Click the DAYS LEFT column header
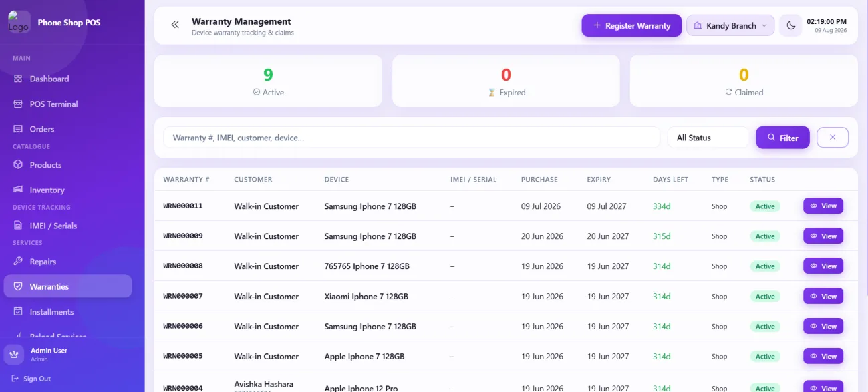 pyautogui.click(x=670, y=180)
